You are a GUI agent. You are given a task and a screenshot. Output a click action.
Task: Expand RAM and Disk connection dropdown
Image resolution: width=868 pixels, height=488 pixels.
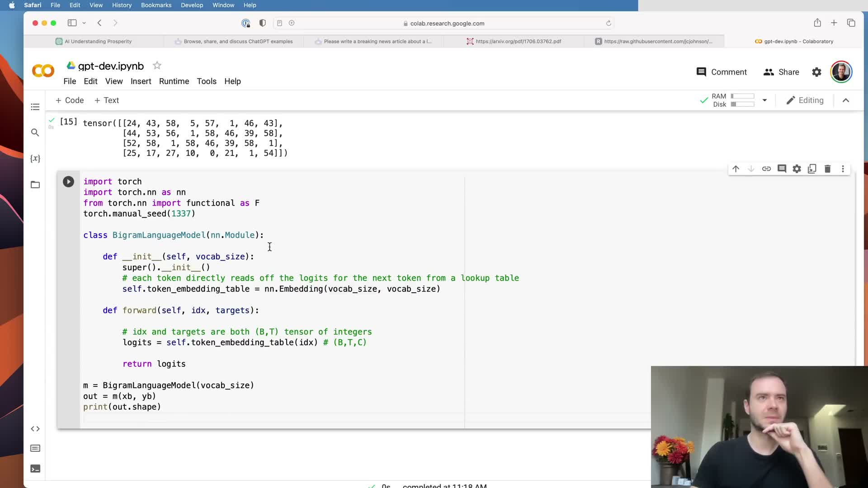[x=764, y=100]
